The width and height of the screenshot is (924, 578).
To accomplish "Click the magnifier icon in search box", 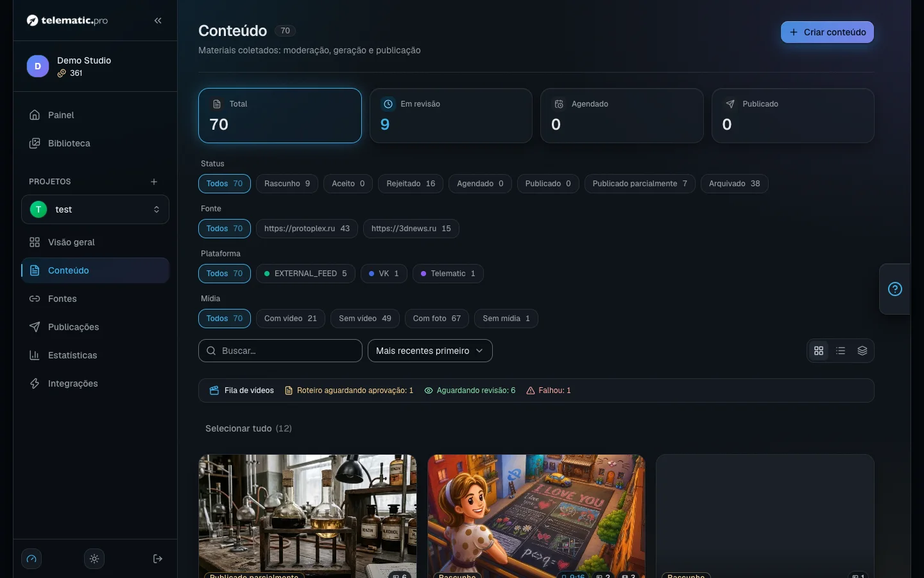I will (211, 351).
